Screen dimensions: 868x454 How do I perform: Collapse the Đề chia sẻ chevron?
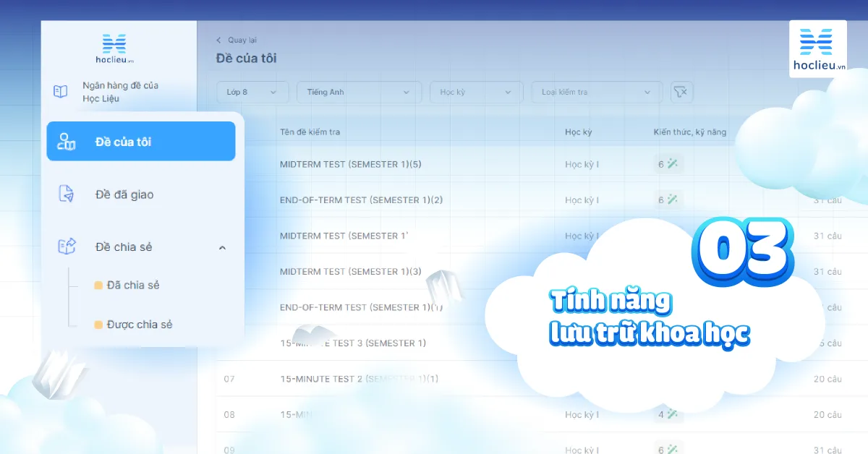pos(222,248)
